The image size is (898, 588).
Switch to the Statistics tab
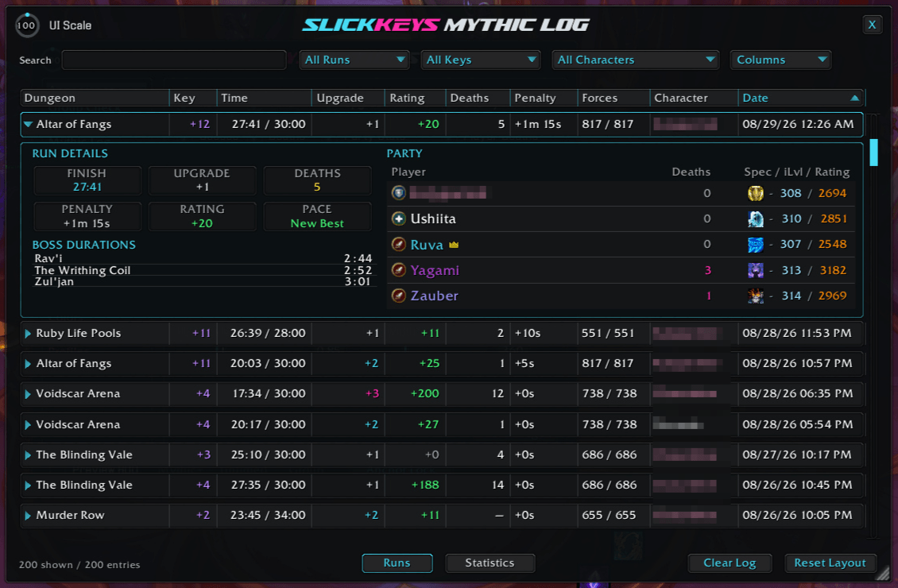(x=490, y=563)
